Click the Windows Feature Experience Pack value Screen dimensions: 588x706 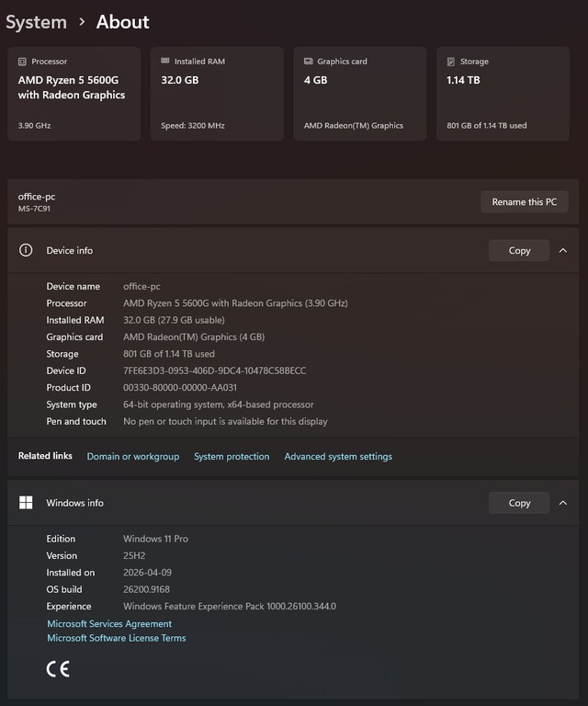click(x=230, y=606)
